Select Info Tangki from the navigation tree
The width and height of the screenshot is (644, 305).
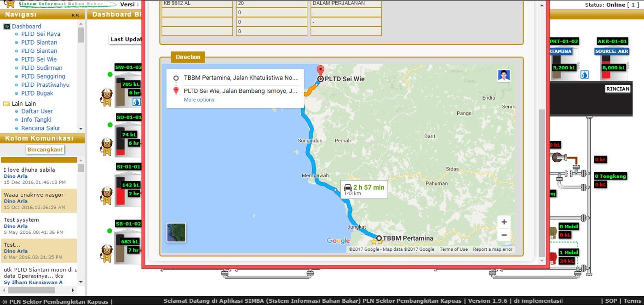coord(36,119)
